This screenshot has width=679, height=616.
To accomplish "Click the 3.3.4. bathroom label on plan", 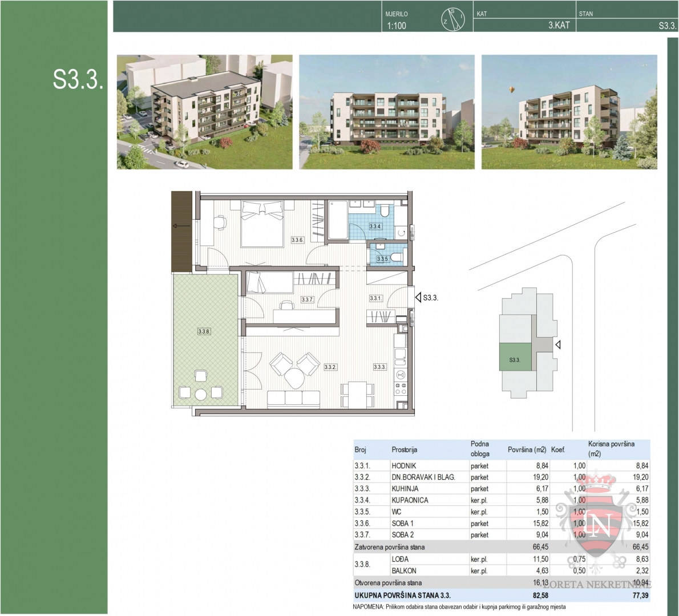I will point(375,226).
